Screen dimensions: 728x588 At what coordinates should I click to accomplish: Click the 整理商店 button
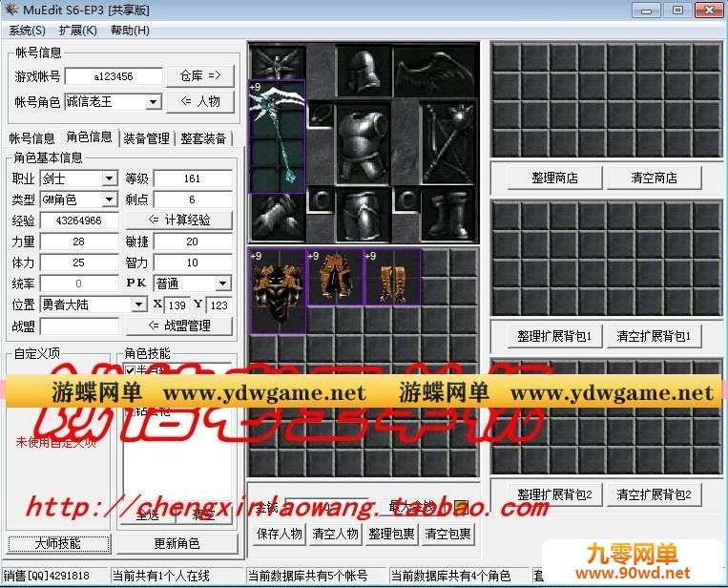(x=554, y=178)
